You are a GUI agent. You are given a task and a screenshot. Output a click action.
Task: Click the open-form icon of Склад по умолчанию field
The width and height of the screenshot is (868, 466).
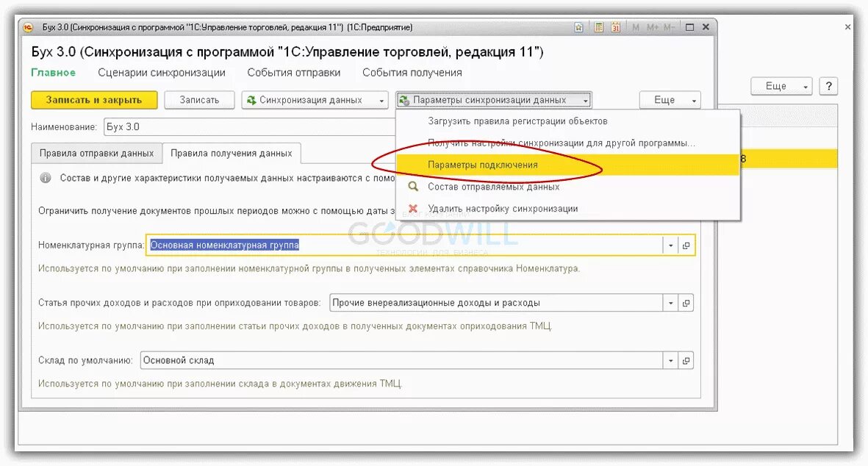pyautogui.click(x=686, y=360)
